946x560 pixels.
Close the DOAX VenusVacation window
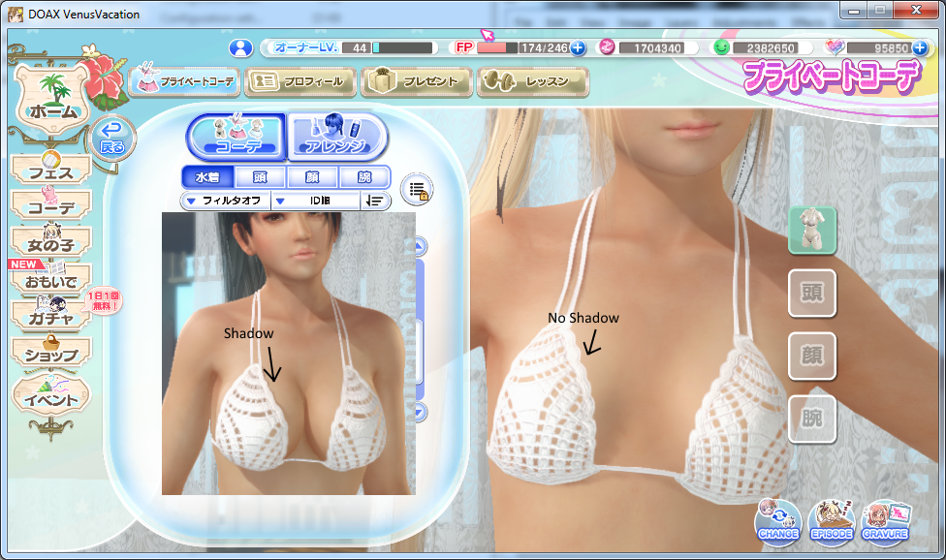(917, 10)
